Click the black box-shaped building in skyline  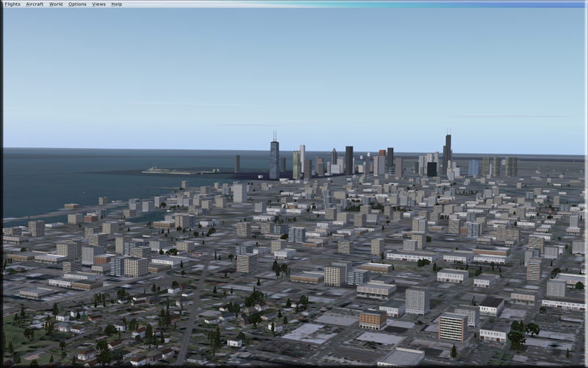431,169
